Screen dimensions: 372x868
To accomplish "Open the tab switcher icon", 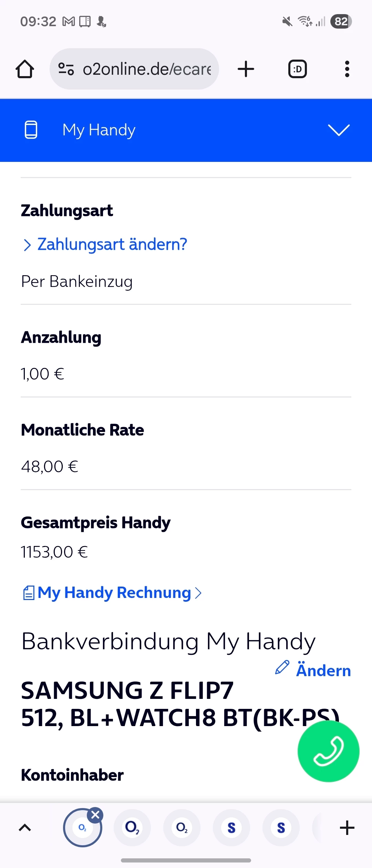I will tap(297, 69).
